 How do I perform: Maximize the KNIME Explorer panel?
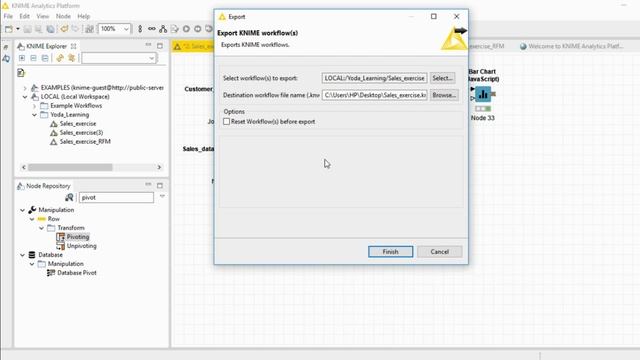160,46
